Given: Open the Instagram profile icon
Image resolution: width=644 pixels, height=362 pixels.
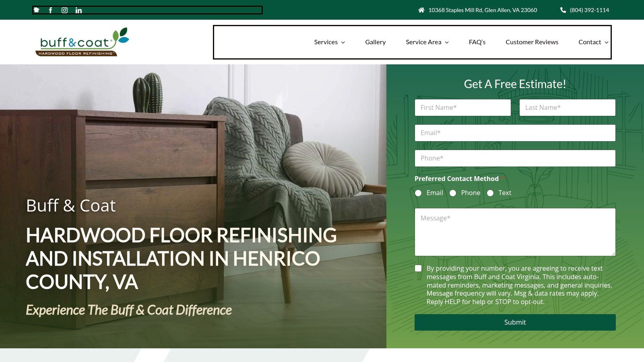Looking at the screenshot, I should (x=64, y=10).
